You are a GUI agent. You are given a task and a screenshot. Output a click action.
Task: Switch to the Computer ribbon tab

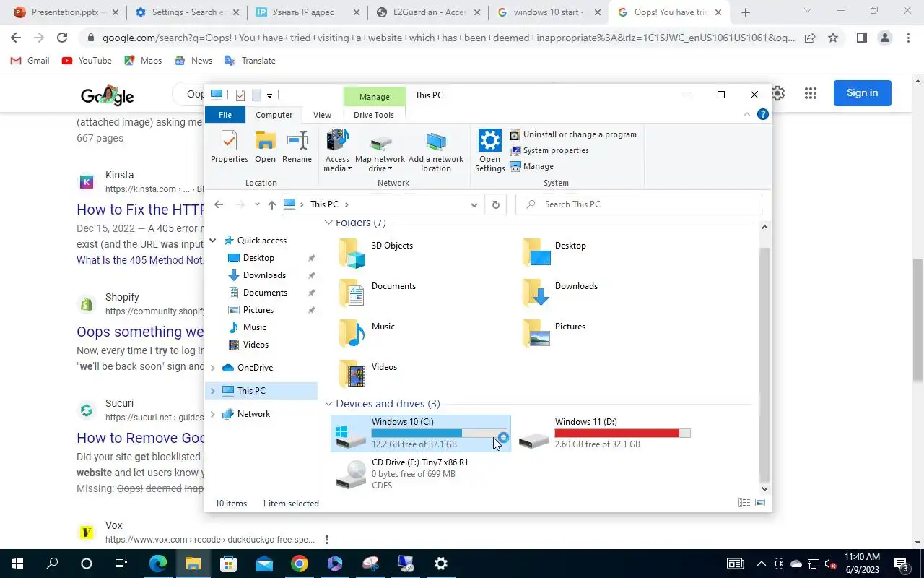(274, 115)
